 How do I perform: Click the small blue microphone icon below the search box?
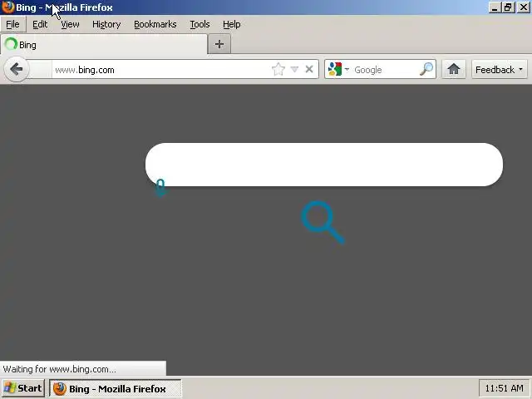click(x=160, y=188)
